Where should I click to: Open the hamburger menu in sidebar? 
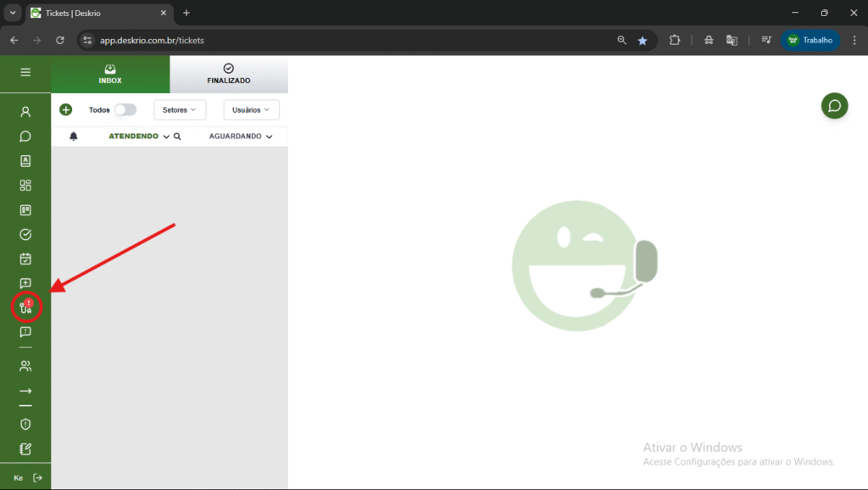point(25,72)
